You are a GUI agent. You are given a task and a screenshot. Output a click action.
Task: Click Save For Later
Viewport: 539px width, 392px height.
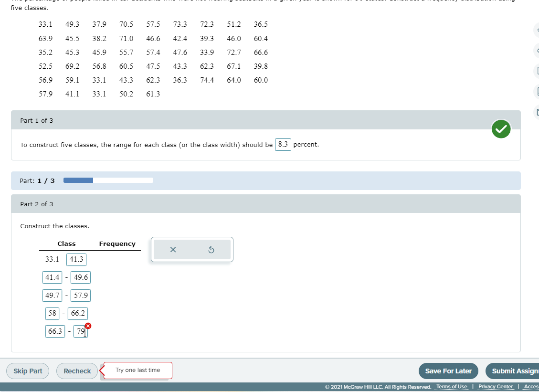[448, 371]
